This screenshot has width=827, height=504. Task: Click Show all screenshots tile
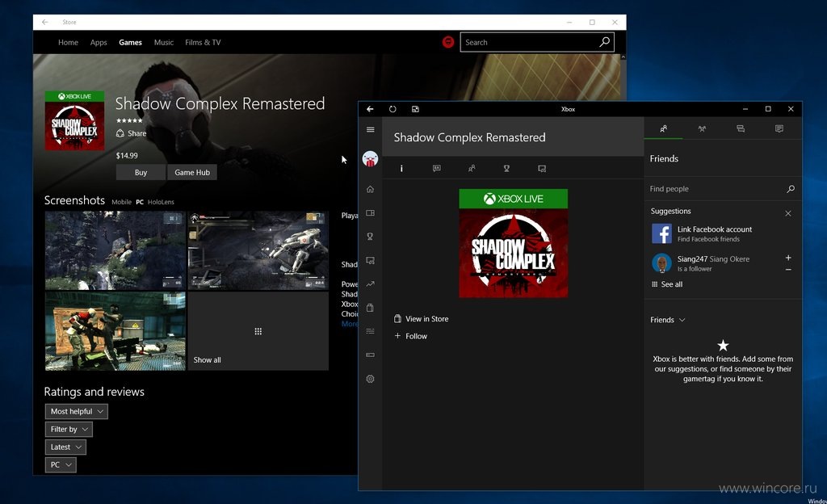pyautogui.click(x=258, y=332)
